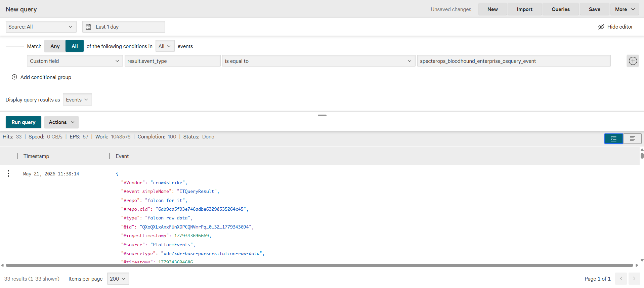Open the Actions dropdown
Screen dimensions: 644x288
click(x=61, y=122)
